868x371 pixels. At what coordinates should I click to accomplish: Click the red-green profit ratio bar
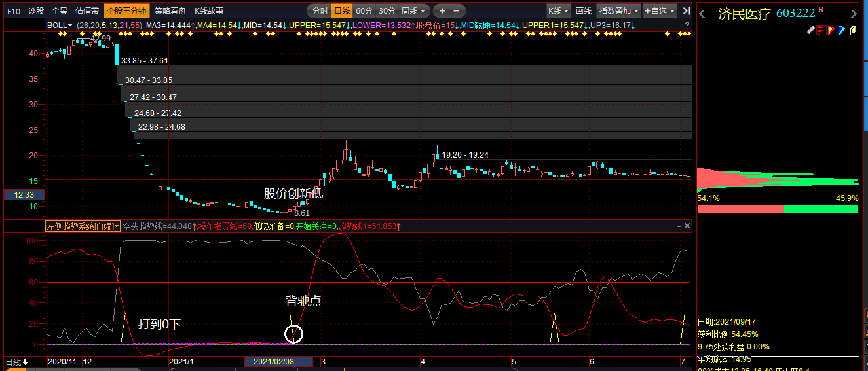[x=778, y=209]
